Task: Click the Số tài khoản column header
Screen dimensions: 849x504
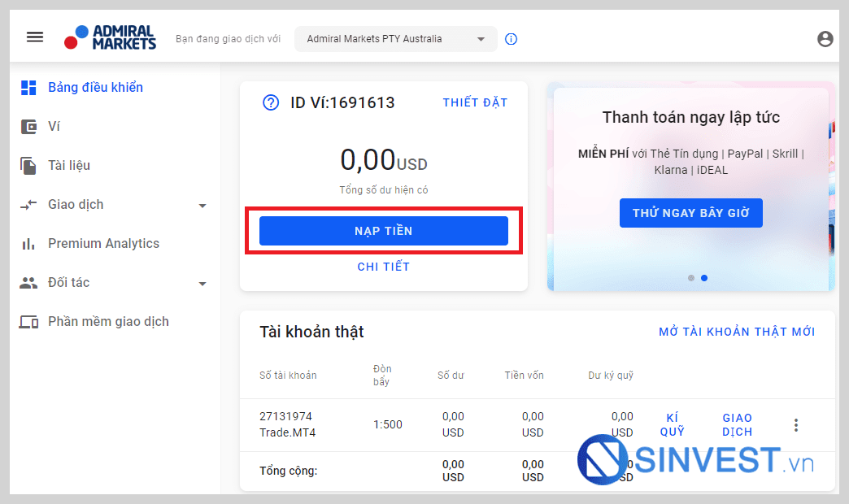Action: click(288, 376)
